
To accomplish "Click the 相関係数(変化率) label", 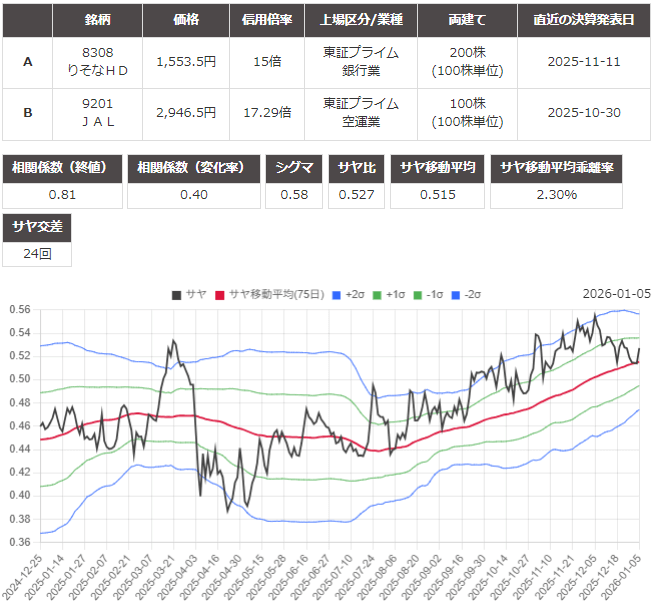I will [x=194, y=168].
